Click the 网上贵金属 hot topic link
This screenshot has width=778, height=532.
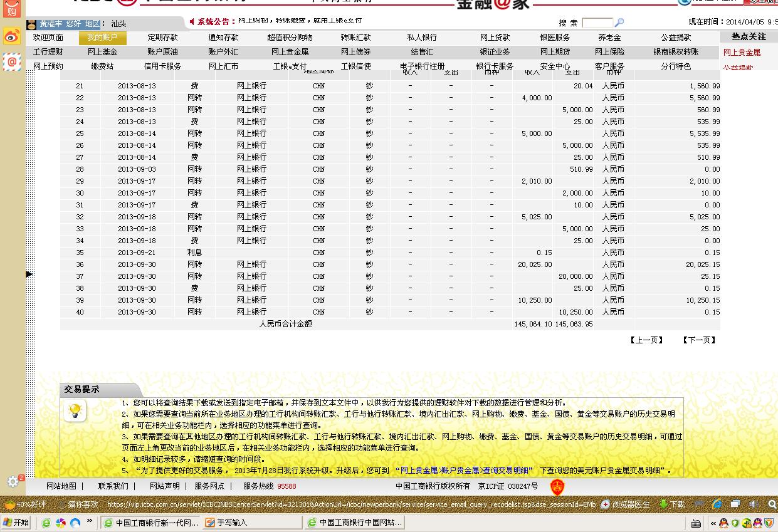click(x=742, y=53)
